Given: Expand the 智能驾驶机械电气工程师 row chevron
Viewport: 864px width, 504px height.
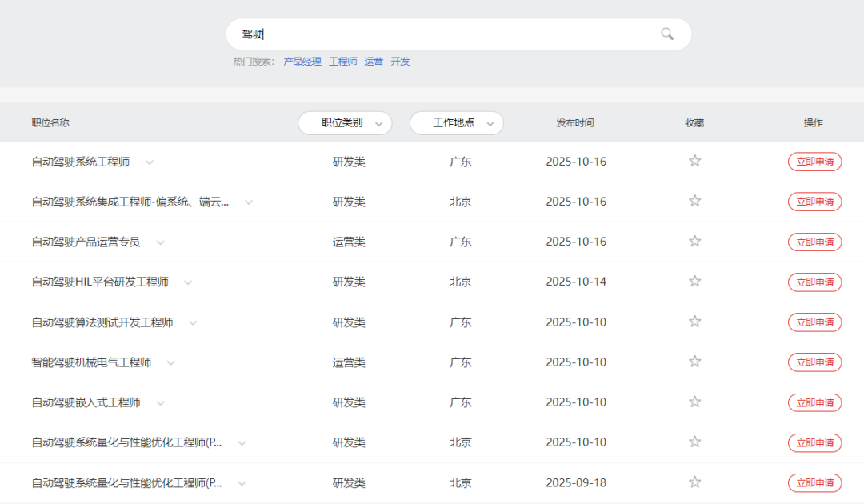Looking at the screenshot, I should (170, 363).
